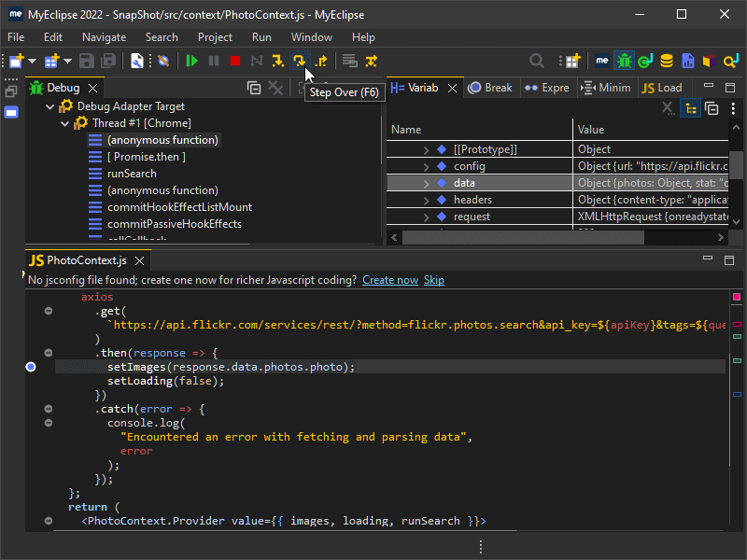Open the Run menu
This screenshot has width=747, height=560.
pos(261,37)
